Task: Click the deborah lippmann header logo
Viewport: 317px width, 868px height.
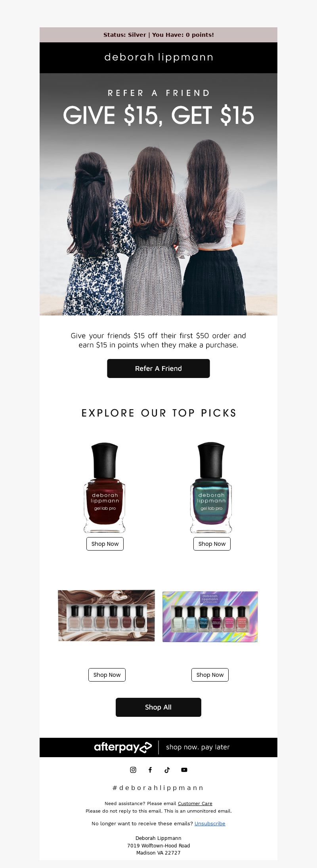Action: 158,57
